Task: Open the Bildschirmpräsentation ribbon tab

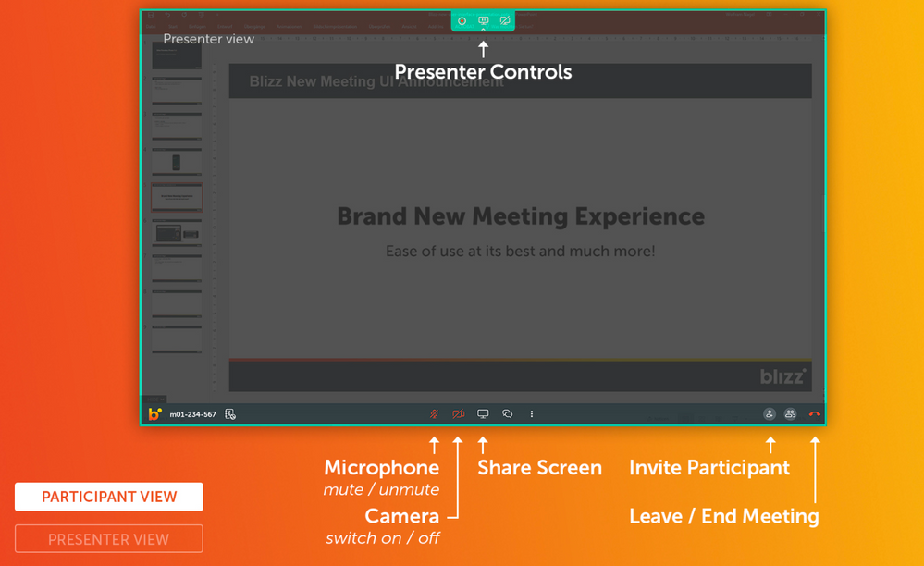Action: [335, 27]
